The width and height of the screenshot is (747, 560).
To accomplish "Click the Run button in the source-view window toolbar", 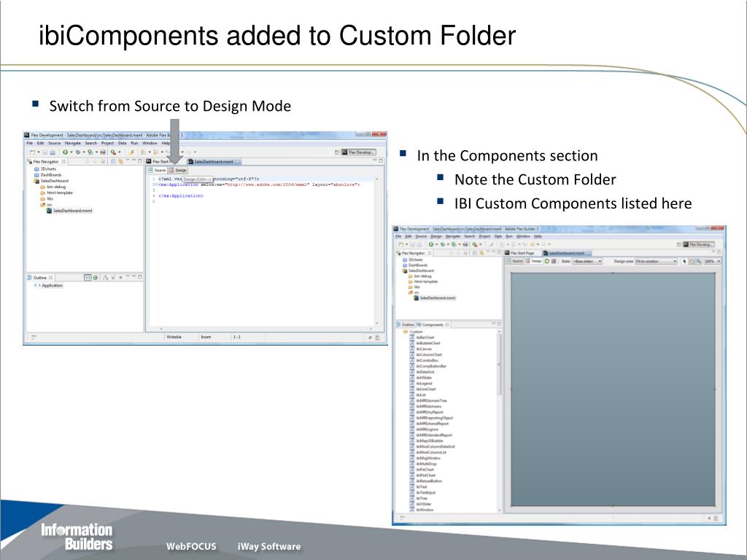I will [x=65, y=152].
